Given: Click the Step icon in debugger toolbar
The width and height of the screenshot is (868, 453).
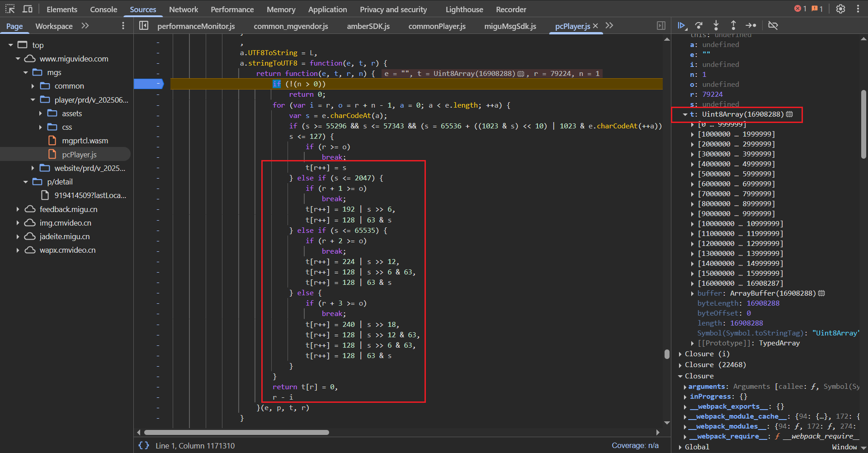Looking at the screenshot, I should click(751, 26).
